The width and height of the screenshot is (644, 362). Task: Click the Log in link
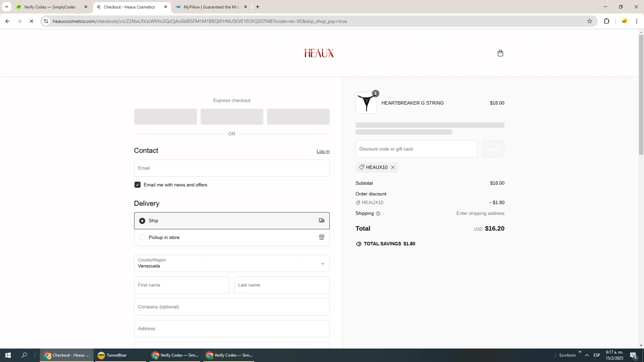(x=323, y=151)
